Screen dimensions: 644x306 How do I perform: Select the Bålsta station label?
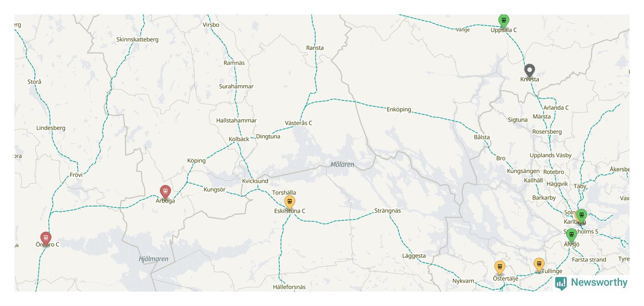[482, 137]
